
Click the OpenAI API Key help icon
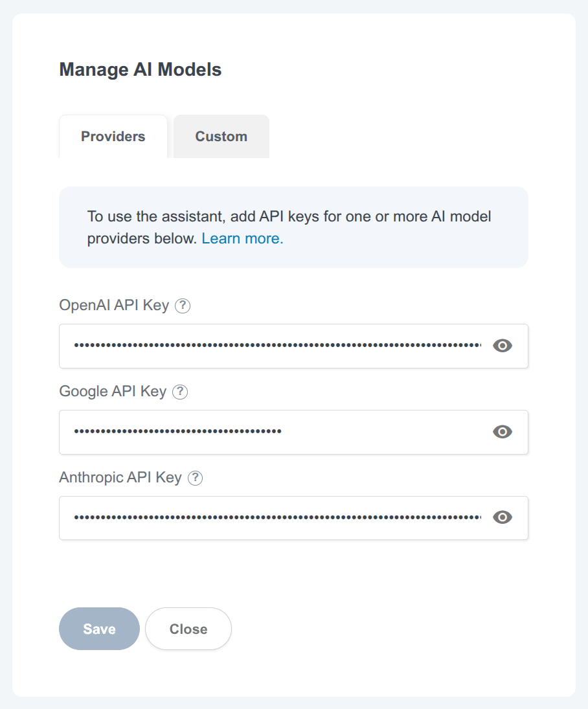click(183, 306)
